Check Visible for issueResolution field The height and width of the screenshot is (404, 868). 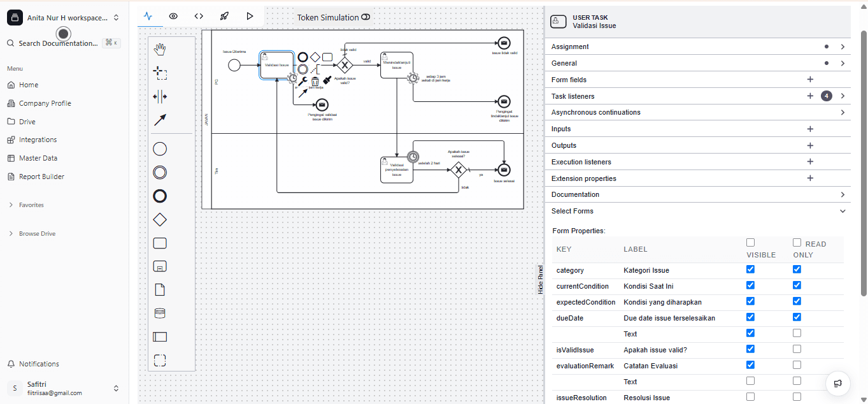(x=750, y=396)
